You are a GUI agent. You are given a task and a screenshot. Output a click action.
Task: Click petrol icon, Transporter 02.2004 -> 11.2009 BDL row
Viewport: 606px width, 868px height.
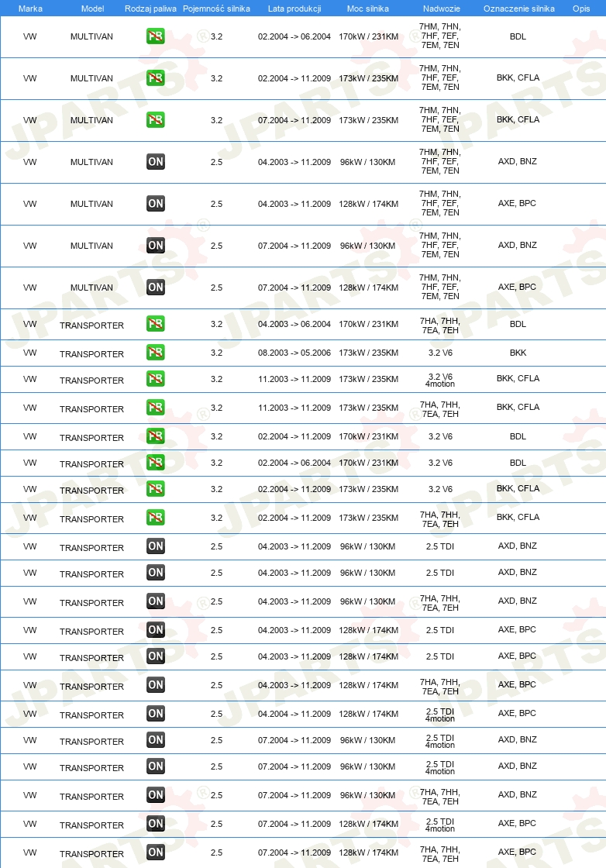point(156,436)
